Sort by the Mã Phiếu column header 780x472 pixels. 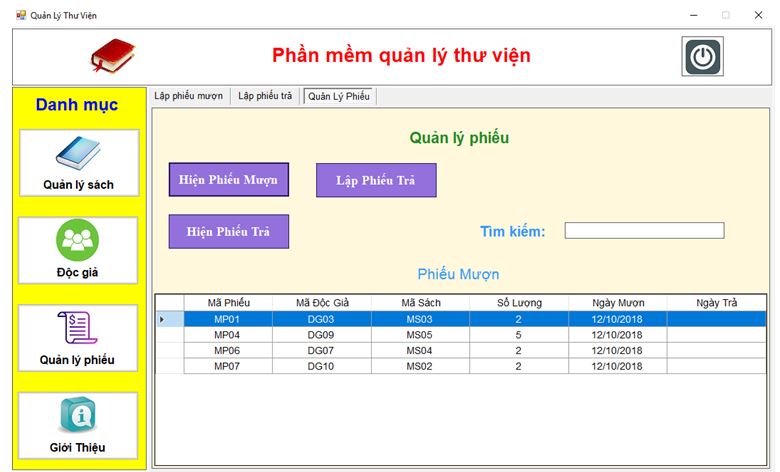click(x=228, y=303)
